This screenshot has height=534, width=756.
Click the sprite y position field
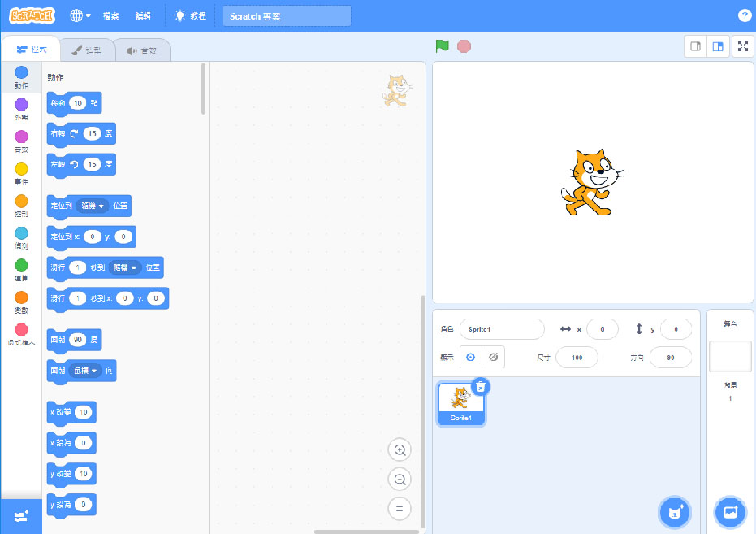pos(676,329)
